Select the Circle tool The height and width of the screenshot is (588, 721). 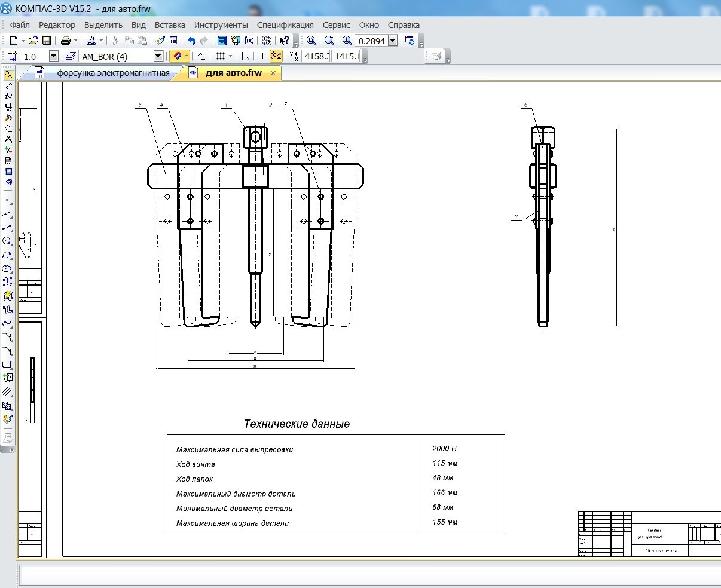8,241
